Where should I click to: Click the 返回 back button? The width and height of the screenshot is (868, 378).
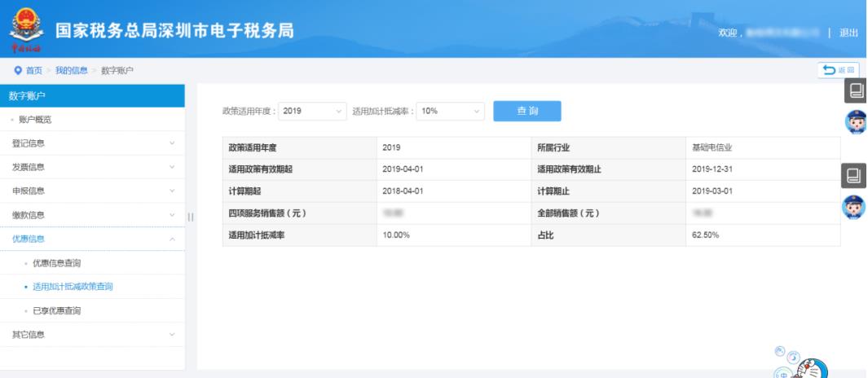[x=842, y=71]
